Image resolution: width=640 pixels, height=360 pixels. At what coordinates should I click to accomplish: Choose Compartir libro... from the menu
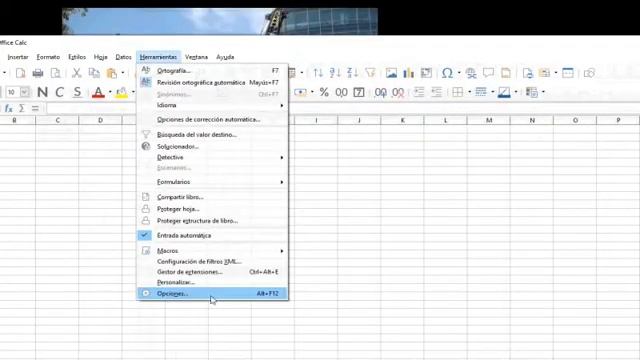(x=212, y=197)
